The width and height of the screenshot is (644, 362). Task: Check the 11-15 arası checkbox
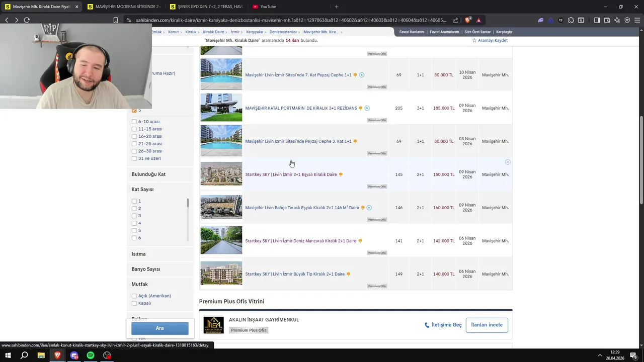[134, 129]
